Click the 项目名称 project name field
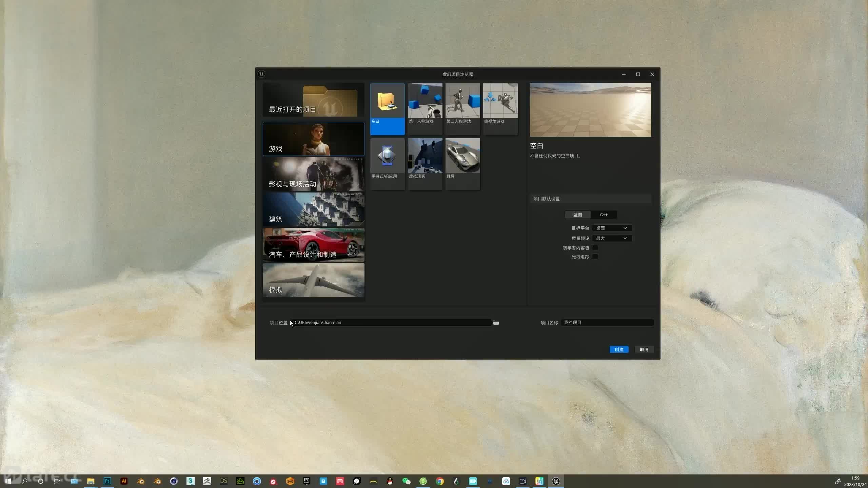Image resolution: width=868 pixels, height=488 pixels. coord(607,323)
